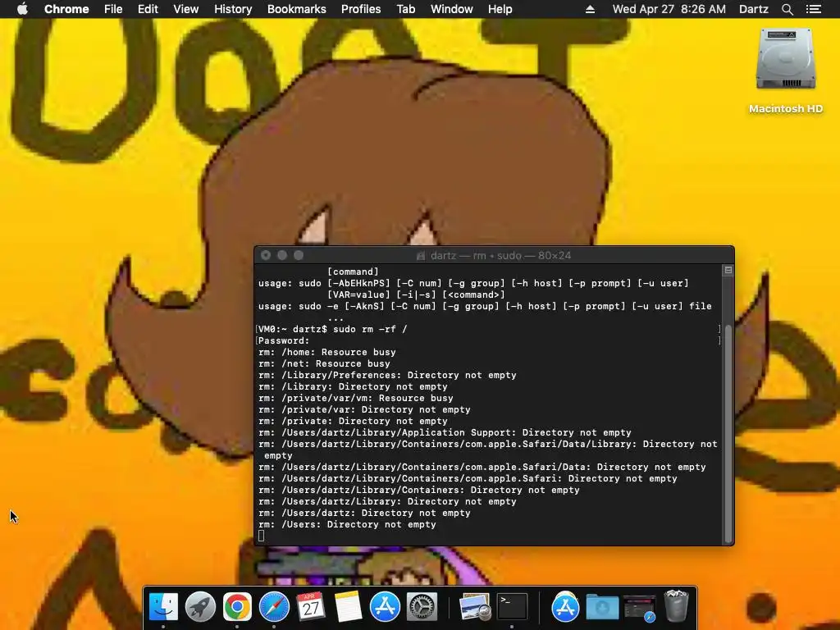
Task: Open Spotlight search magnifier
Action: pos(787,9)
